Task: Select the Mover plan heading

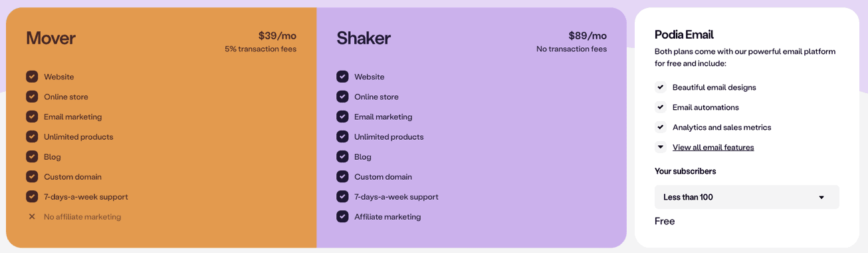Action: coord(51,38)
